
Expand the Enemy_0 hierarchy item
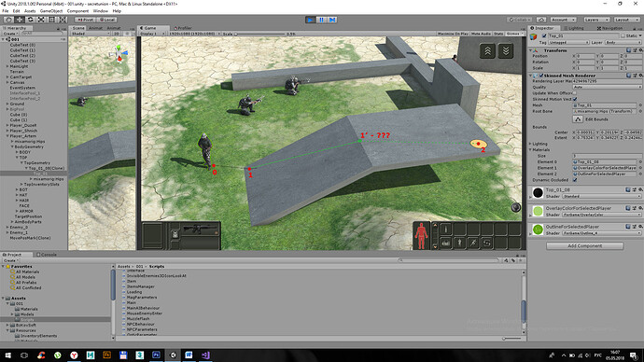(x=7, y=227)
